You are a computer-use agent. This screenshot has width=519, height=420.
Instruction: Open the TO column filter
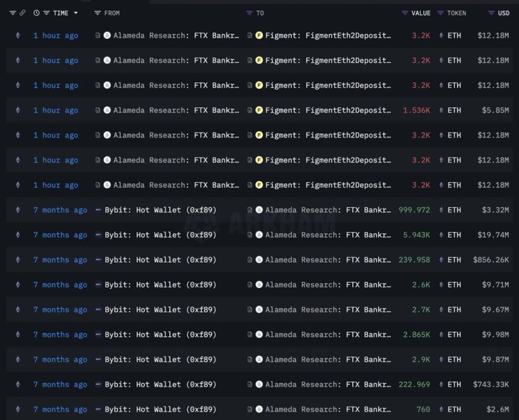click(x=250, y=13)
